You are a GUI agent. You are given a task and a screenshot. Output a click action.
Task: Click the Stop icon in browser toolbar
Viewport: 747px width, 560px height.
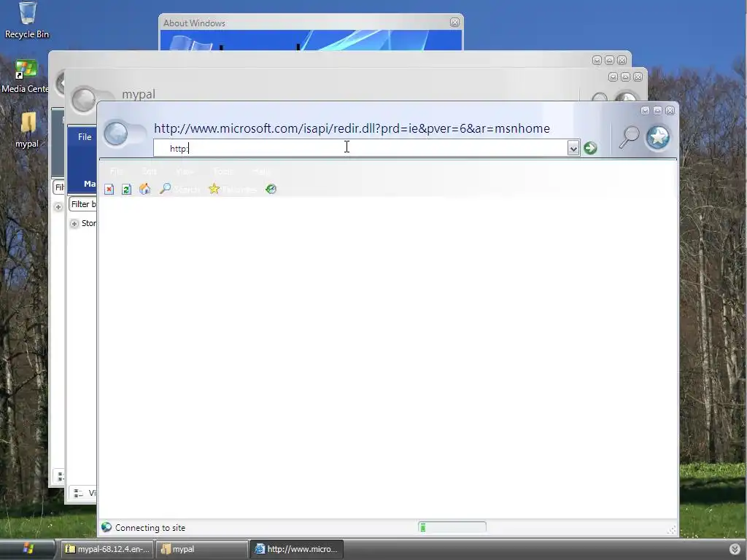(x=109, y=190)
